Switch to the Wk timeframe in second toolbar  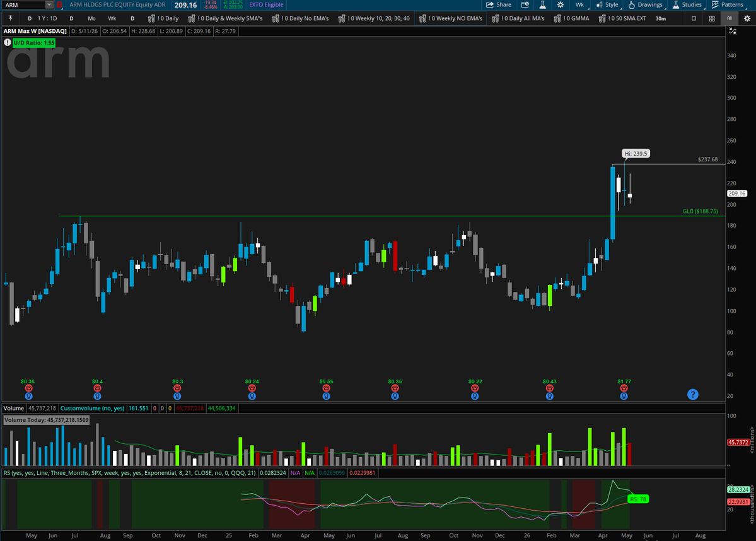click(112, 18)
